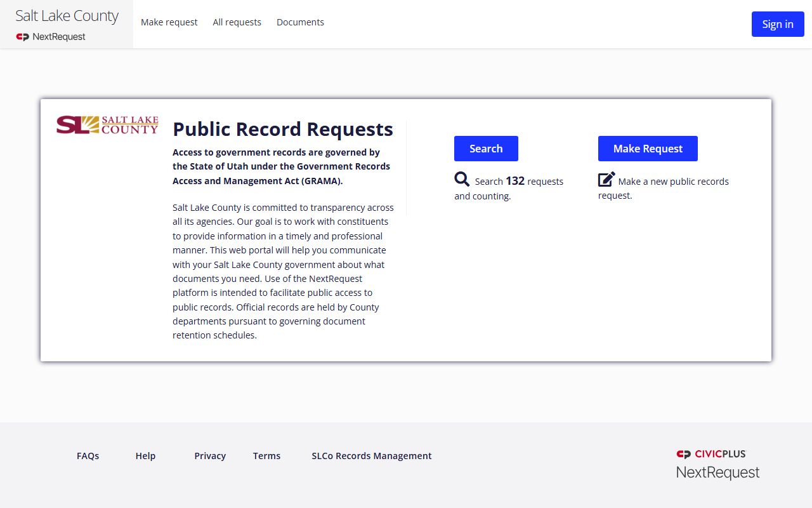
Task: Open the FAQs footer link
Action: point(88,456)
